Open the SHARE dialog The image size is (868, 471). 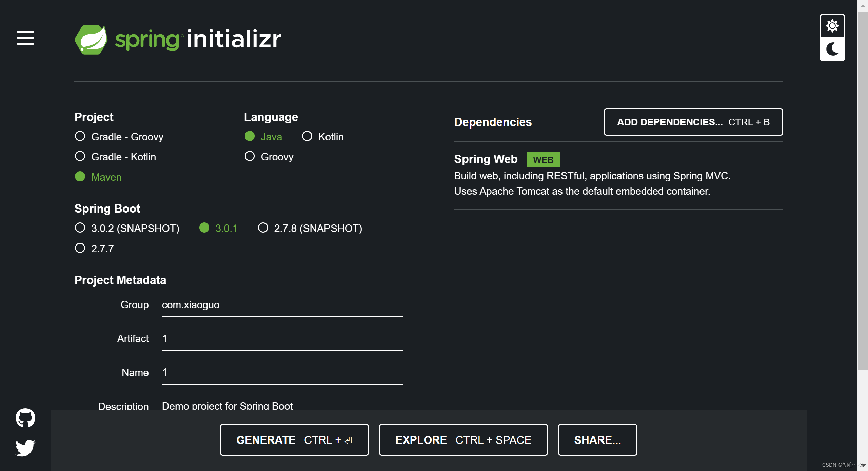(x=597, y=440)
